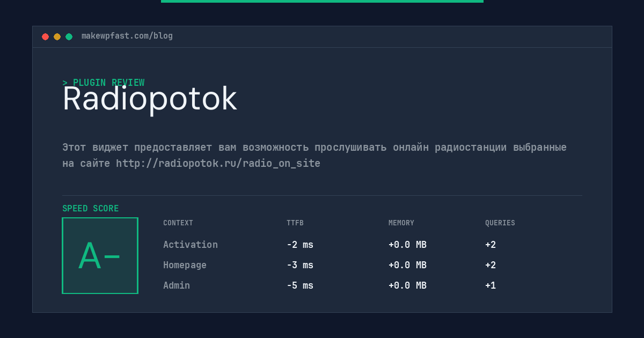This screenshot has height=338, width=644.
Task: Click Activation row memory '+0.0 MB'
Action: point(407,245)
